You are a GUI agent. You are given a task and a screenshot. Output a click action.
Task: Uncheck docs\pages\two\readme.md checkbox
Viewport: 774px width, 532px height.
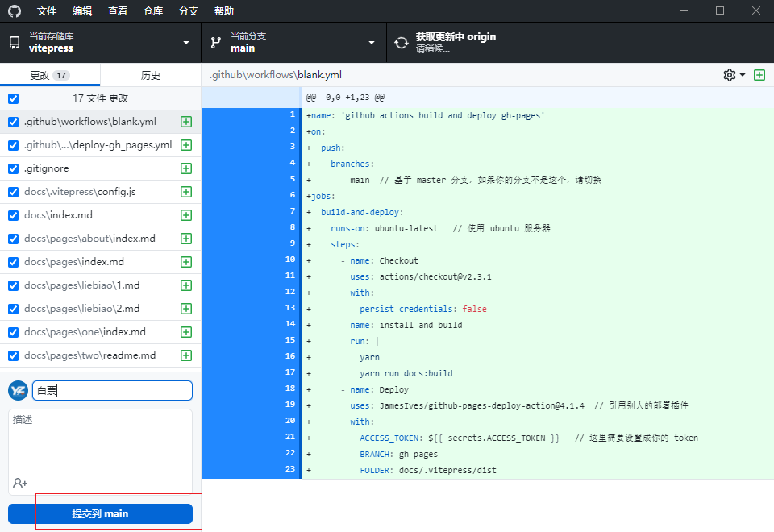[14, 355]
